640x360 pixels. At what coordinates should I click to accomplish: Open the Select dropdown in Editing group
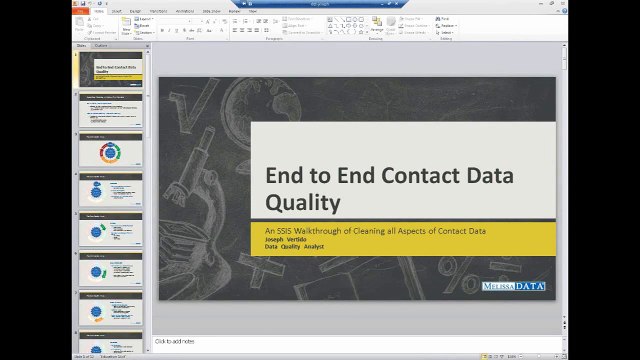point(444,33)
